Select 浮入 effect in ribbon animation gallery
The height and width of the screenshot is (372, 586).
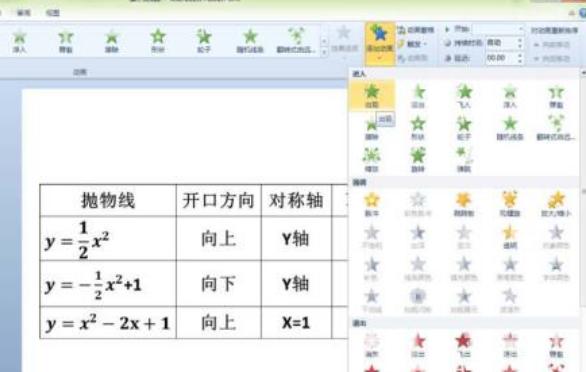(x=19, y=41)
